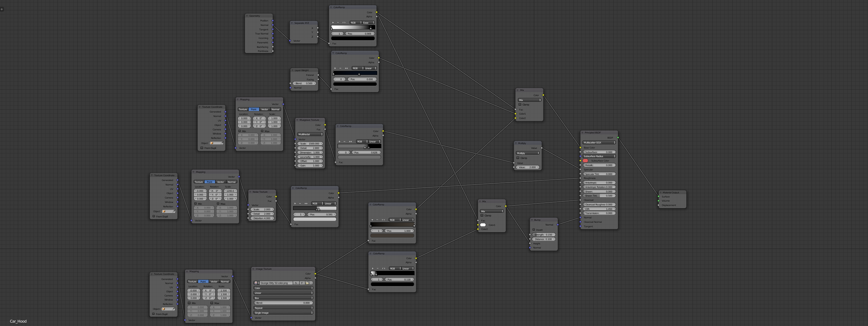Open the Multiscatter GGX distribution dropdown

(599, 142)
